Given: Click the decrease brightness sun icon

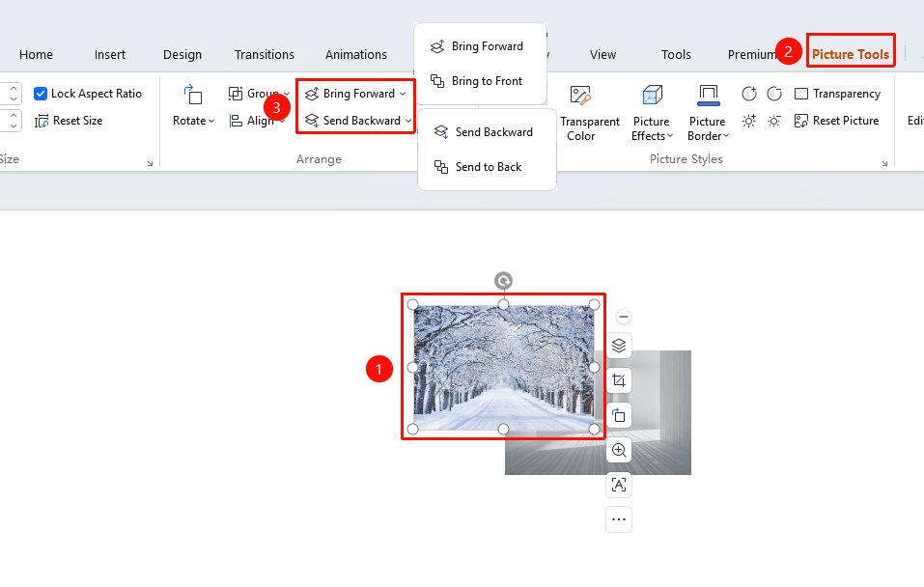Looking at the screenshot, I should (x=774, y=121).
